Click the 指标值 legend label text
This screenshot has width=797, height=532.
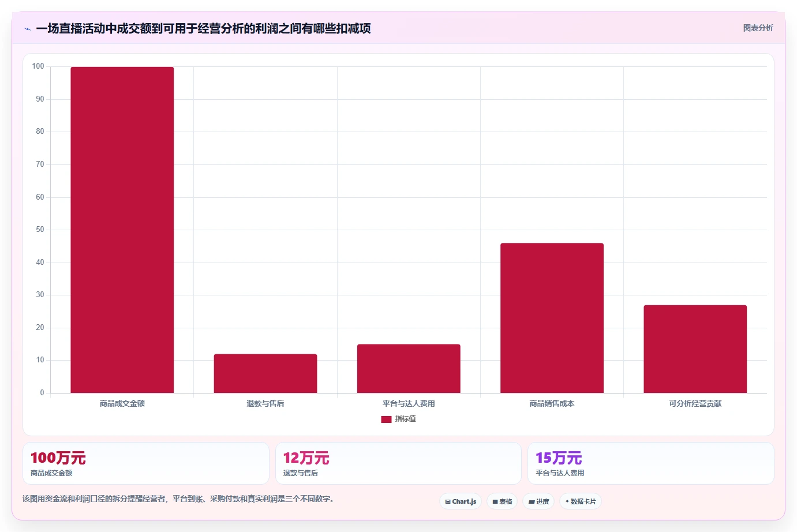(x=405, y=419)
